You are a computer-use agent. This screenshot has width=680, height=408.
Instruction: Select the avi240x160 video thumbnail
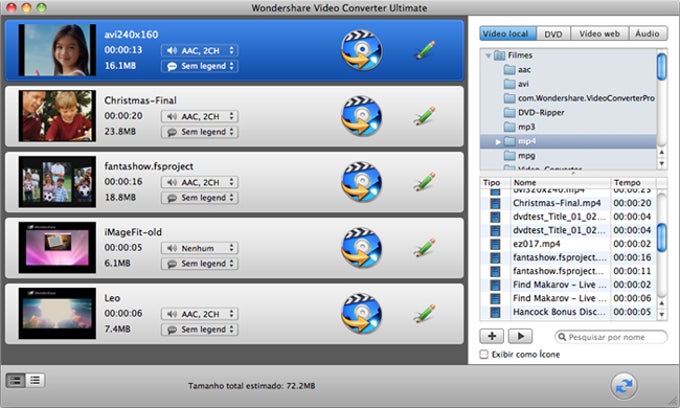57,50
